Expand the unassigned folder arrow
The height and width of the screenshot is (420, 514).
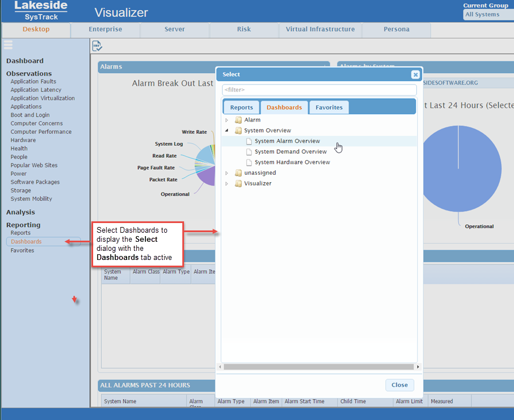227,173
